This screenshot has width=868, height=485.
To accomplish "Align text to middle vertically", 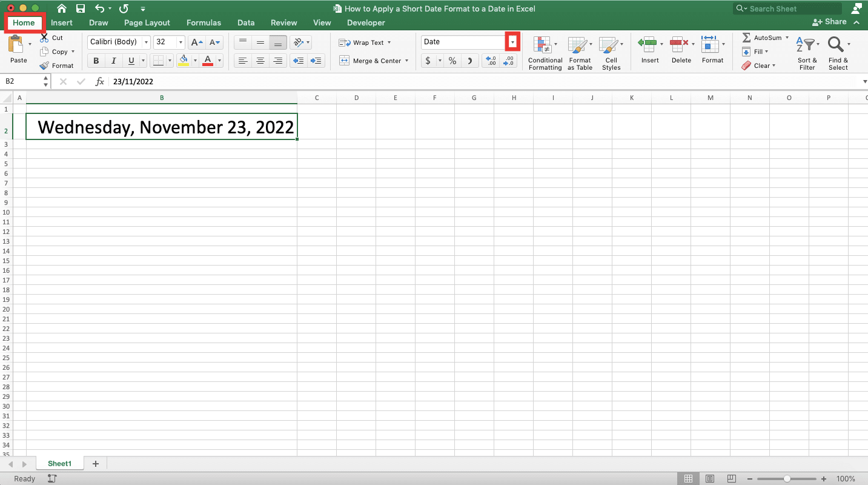I will click(x=260, y=42).
